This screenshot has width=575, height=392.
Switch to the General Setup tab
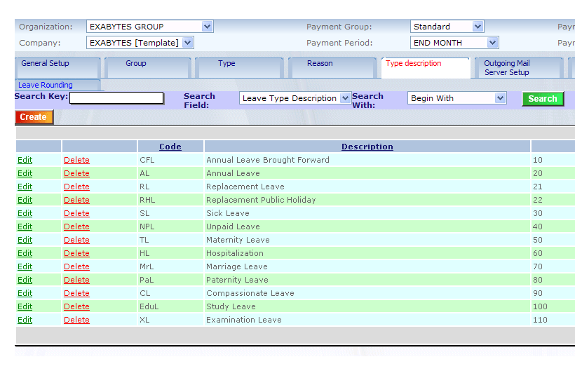coord(45,64)
